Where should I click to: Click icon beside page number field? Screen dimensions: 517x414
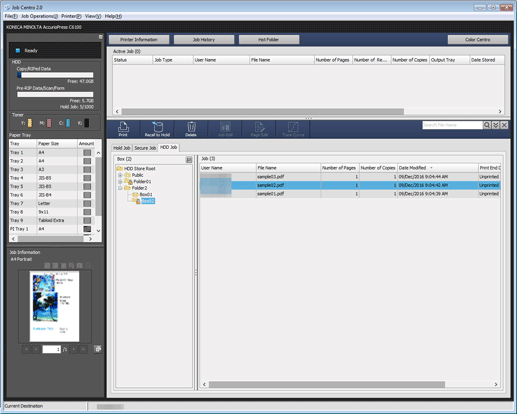pos(98,349)
